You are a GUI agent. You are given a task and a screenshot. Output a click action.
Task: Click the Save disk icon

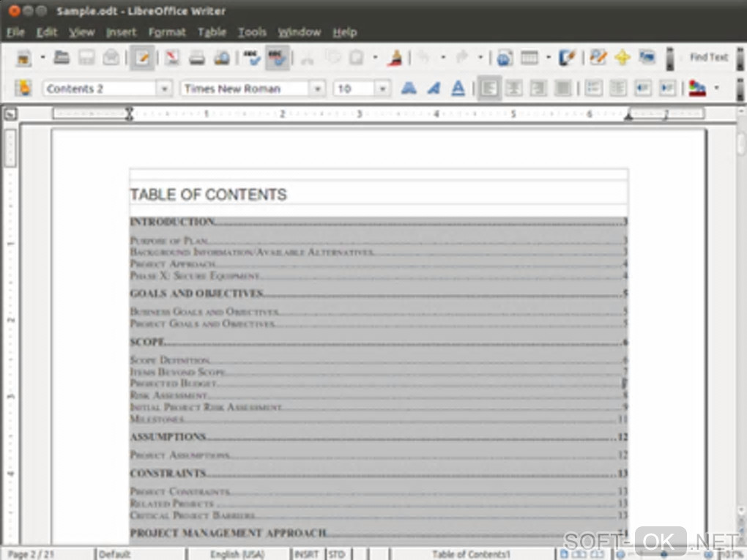click(86, 58)
